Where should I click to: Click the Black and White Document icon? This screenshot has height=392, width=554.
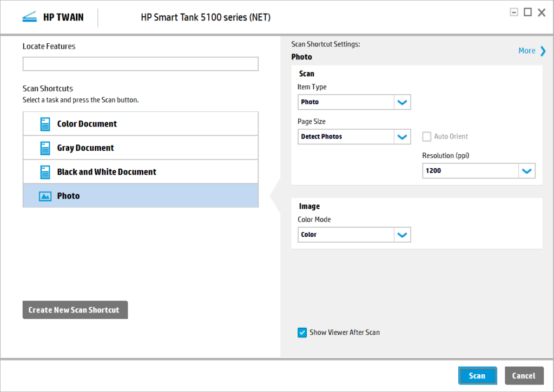click(45, 172)
